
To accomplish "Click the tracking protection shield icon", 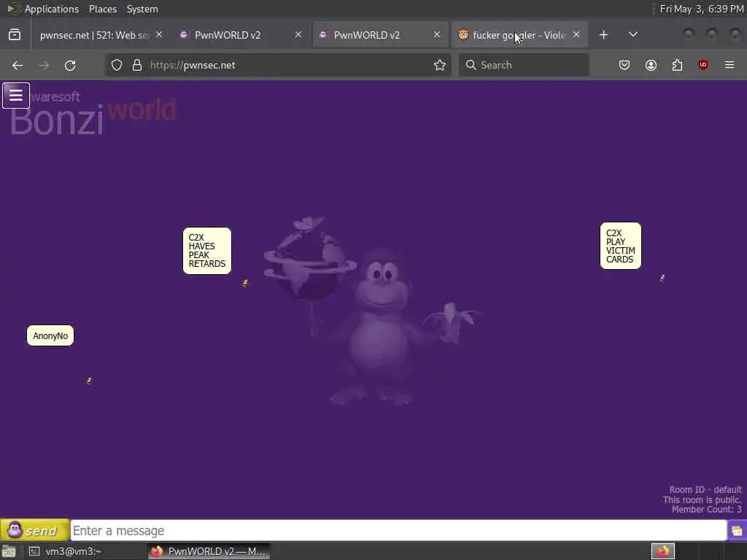I will pyautogui.click(x=117, y=65).
